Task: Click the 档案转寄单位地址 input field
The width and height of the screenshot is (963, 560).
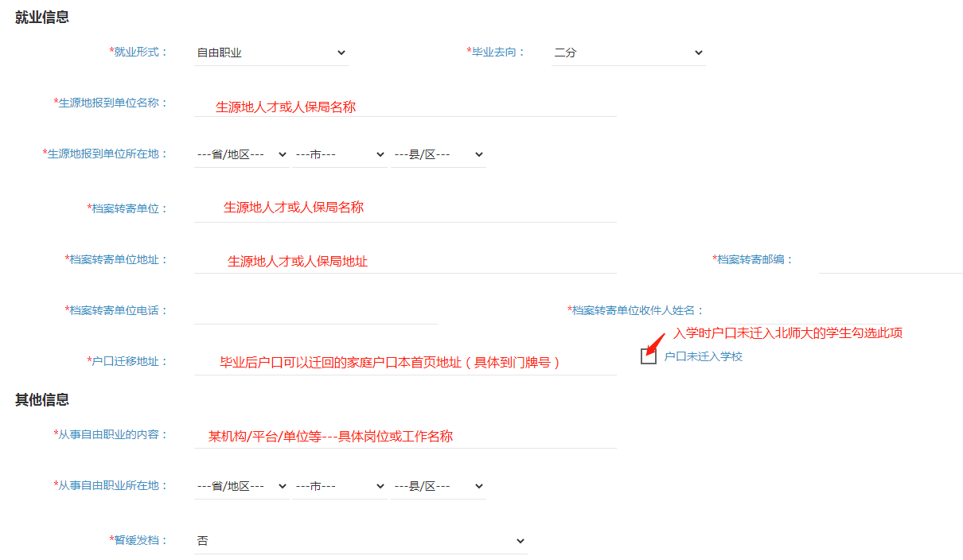Action: point(404,260)
